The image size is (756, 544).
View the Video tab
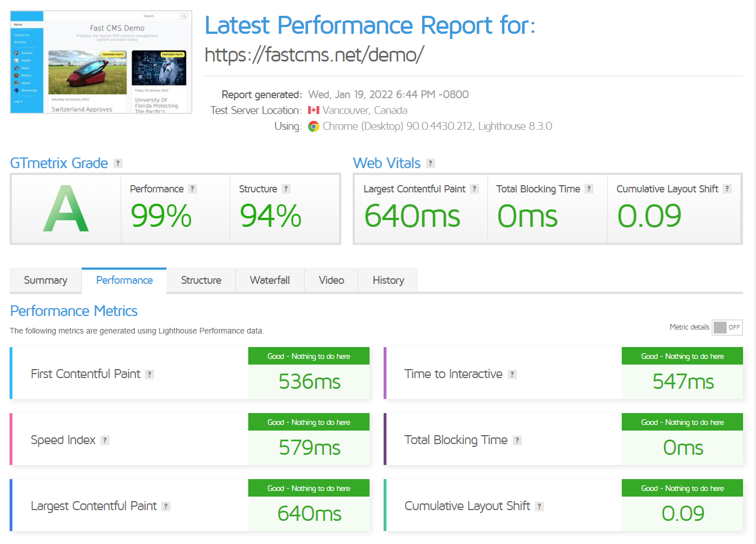(x=331, y=280)
